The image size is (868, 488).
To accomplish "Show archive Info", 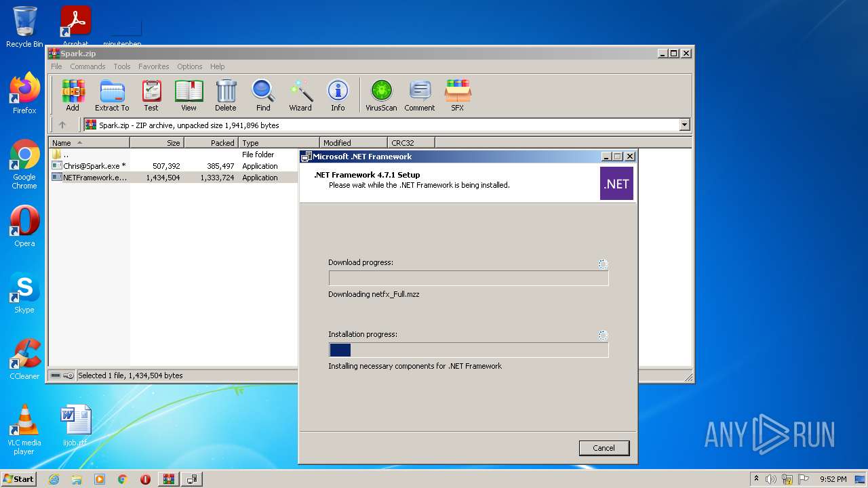I will (x=338, y=95).
